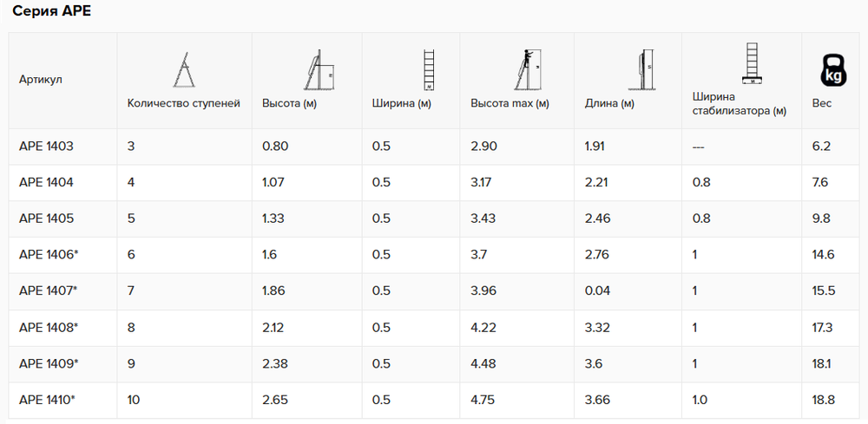This screenshot has height=424, width=868.
Task: Click the Серия APE heading
Action: [x=51, y=11]
